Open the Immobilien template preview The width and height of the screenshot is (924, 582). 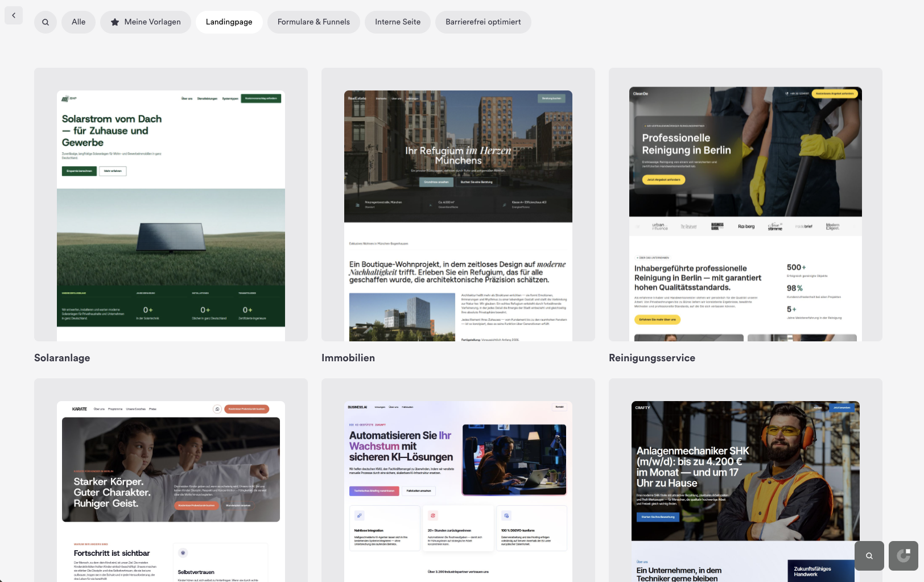pos(458,205)
